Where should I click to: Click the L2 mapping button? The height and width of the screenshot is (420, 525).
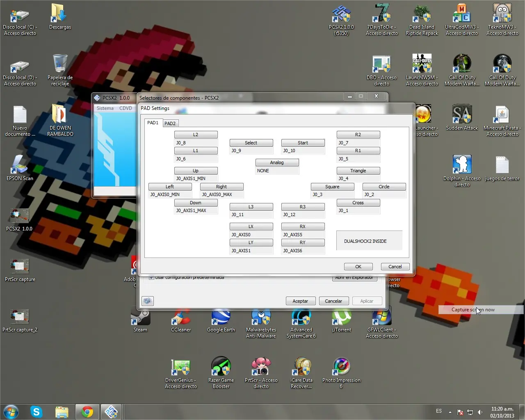[196, 135]
